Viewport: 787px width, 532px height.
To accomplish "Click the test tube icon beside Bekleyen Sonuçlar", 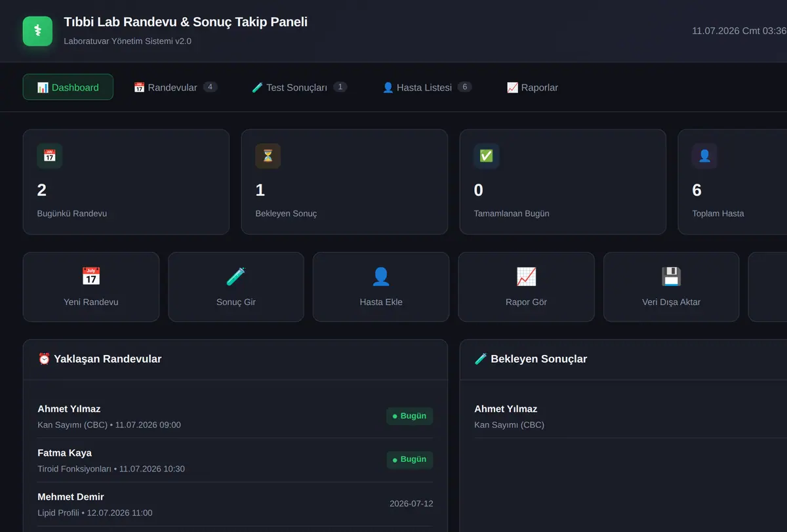I will point(481,359).
